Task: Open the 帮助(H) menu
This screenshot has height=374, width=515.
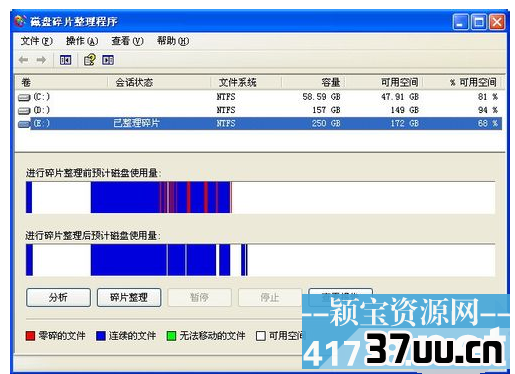Action: 173,41
